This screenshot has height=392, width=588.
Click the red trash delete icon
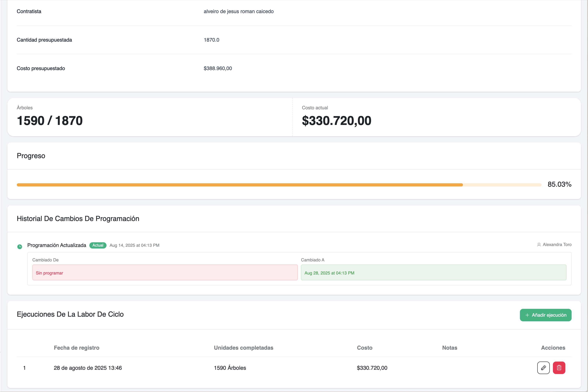click(x=559, y=368)
